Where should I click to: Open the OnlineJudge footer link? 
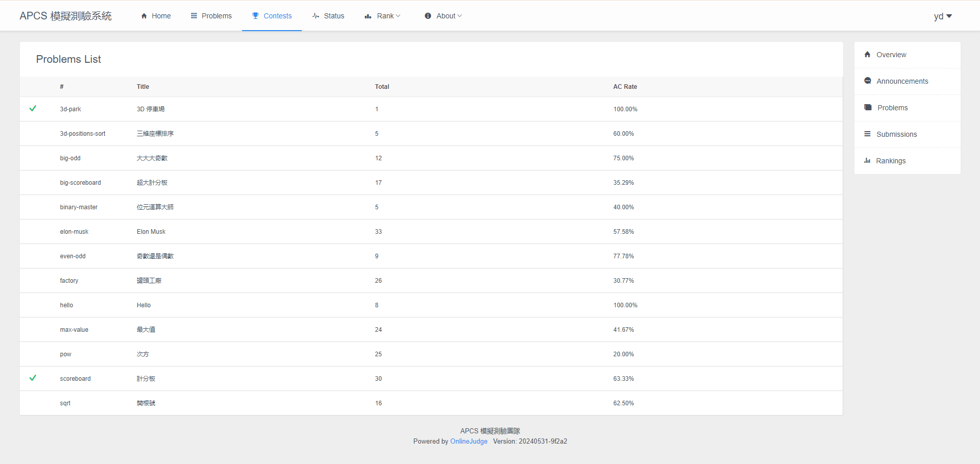click(468, 442)
